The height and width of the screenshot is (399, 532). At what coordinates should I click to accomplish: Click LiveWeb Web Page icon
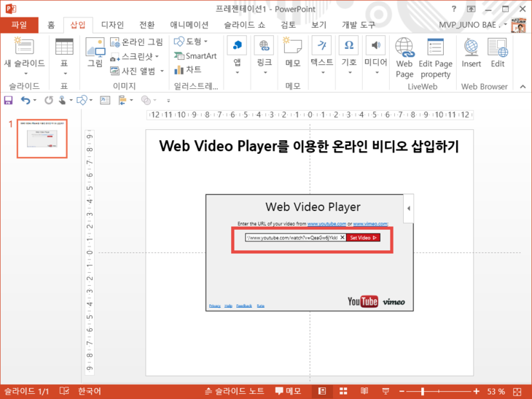404,47
